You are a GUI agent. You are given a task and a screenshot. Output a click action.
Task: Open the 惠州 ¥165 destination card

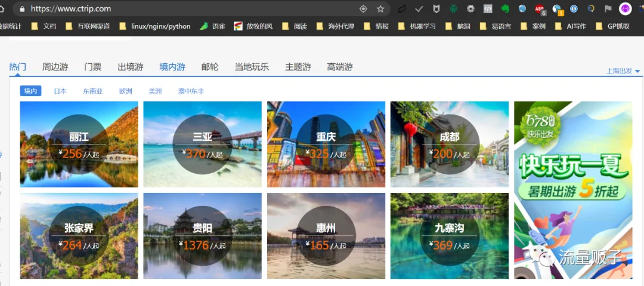pos(326,236)
